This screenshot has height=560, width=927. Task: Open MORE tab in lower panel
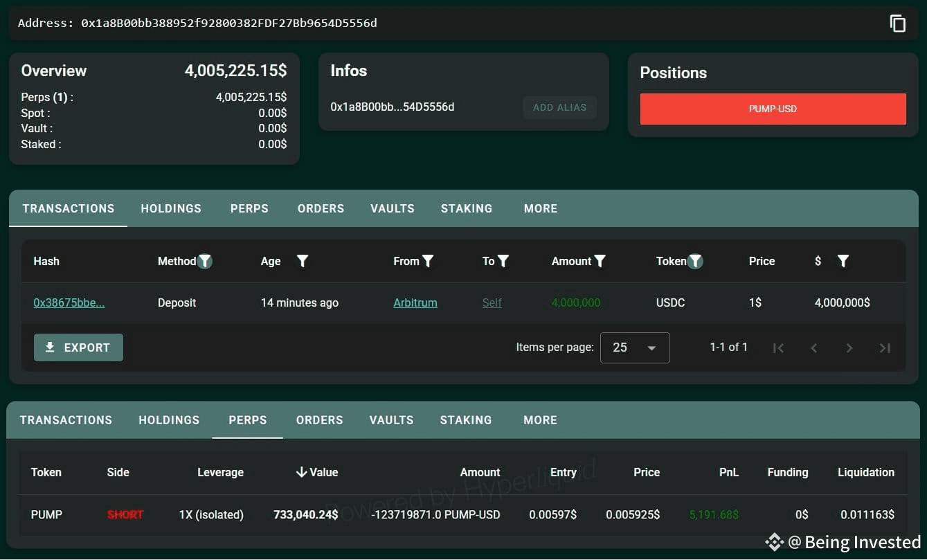541,420
